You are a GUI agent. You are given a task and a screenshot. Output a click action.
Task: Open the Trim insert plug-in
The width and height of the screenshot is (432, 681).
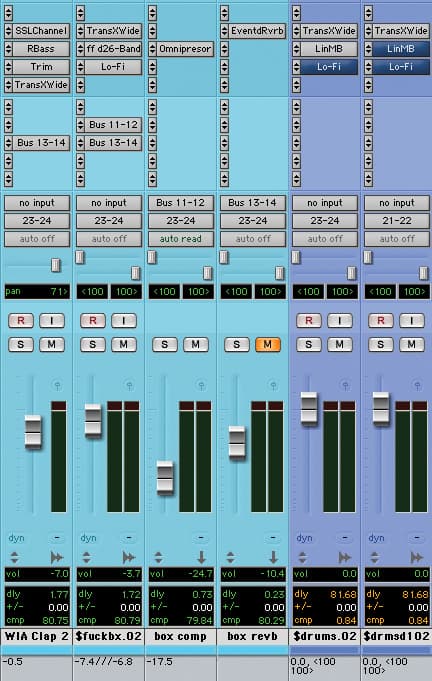[41, 67]
